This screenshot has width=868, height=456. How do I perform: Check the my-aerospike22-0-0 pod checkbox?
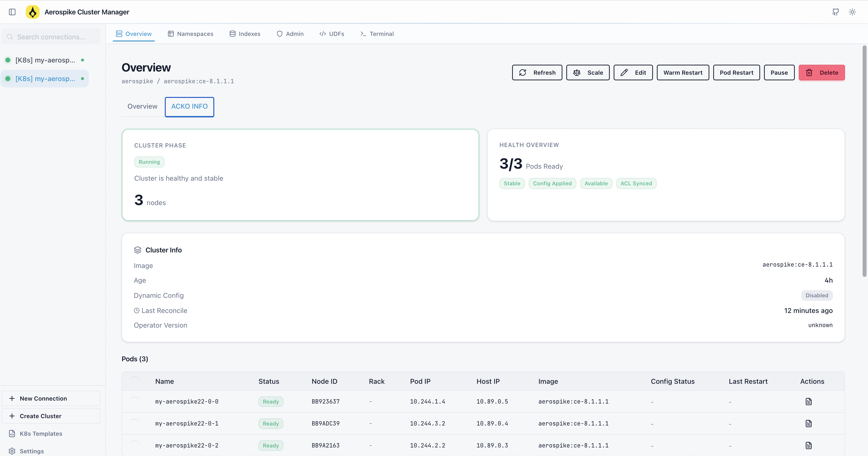(x=135, y=401)
